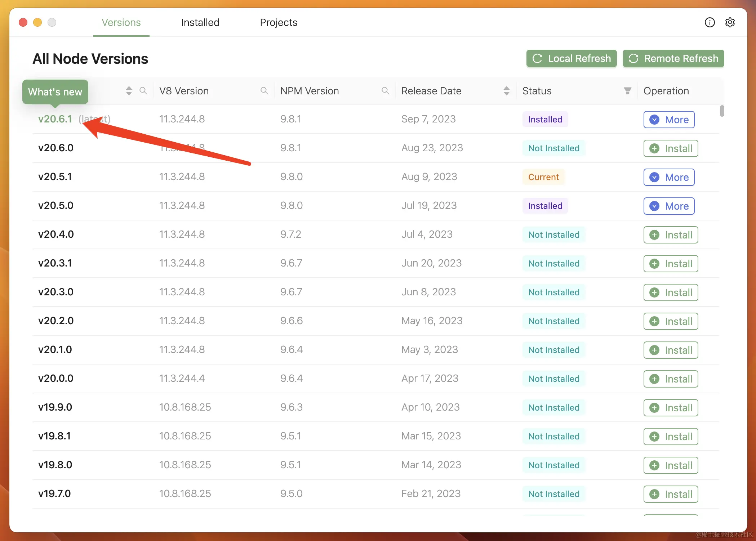Expand More dropdown for v20.5.1

point(669,177)
